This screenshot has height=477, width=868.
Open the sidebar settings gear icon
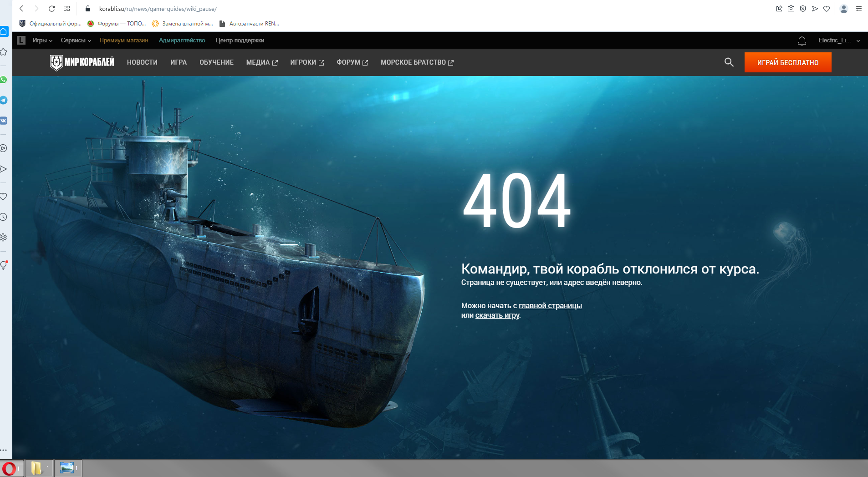coord(4,237)
